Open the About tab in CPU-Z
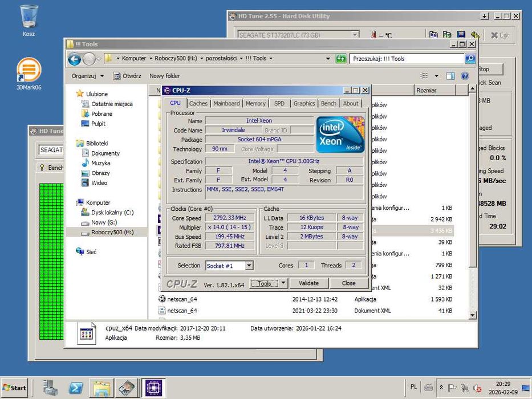 [351, 104]
